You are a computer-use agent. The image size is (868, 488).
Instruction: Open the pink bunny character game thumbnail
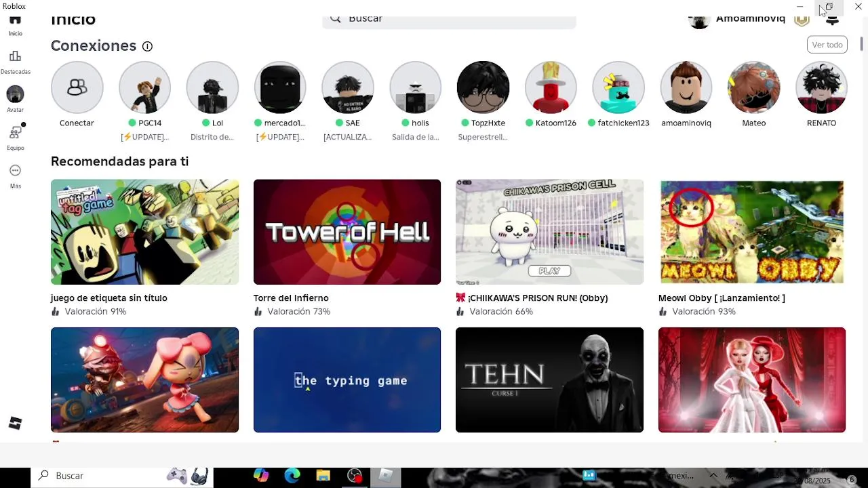tap(144, 380)
